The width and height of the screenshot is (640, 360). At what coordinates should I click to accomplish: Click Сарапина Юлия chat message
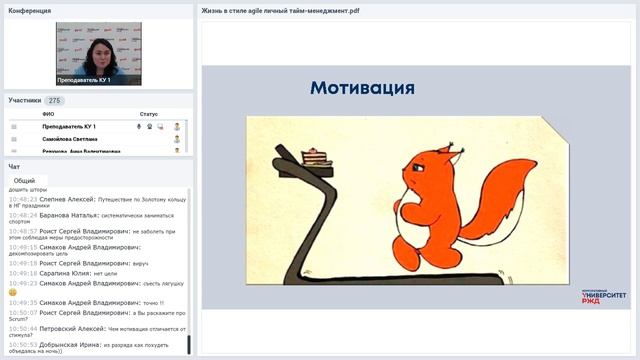(63, 273)
